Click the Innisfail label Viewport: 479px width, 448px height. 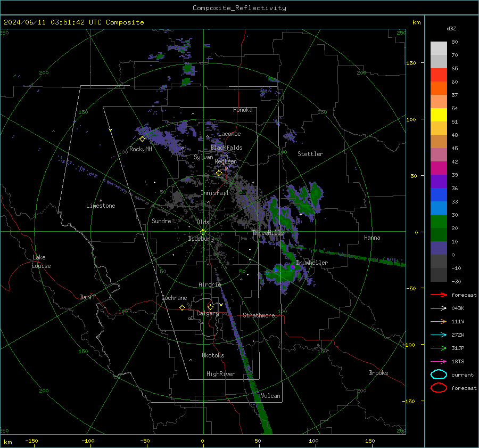[214, 193]
